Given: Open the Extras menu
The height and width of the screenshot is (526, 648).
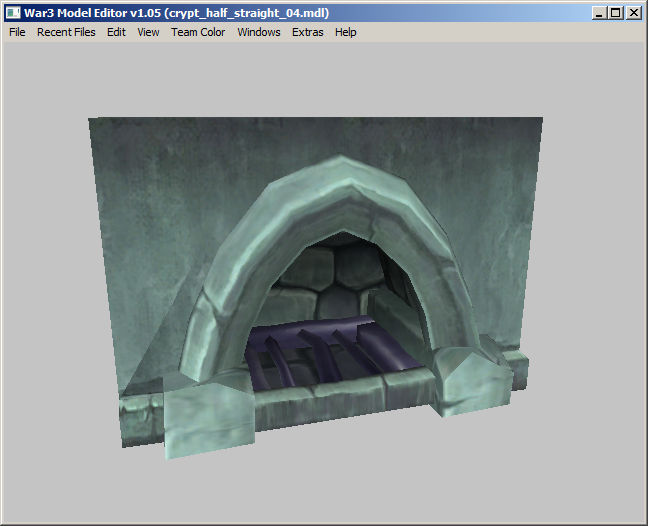Looking at the screenshot, I should click(x=307, y=32).
